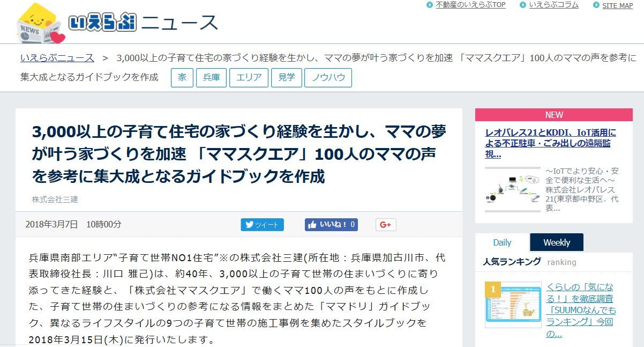Click レオパレス article summary text ～IoTでより安心

582,189
